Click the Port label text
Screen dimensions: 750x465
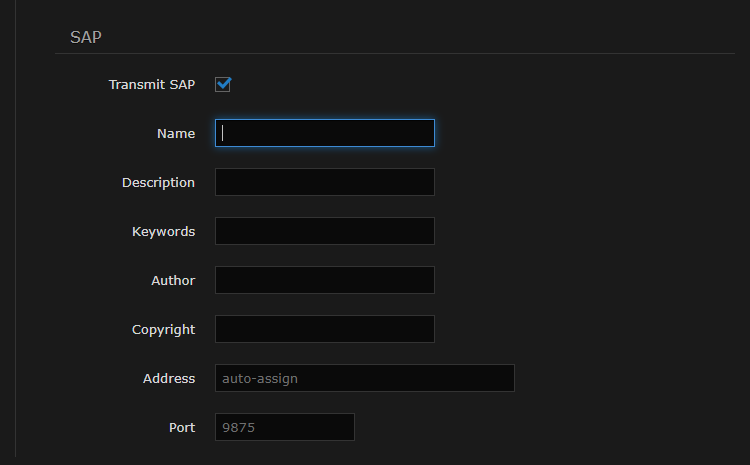pyautogui.click(x=181, y=427)
